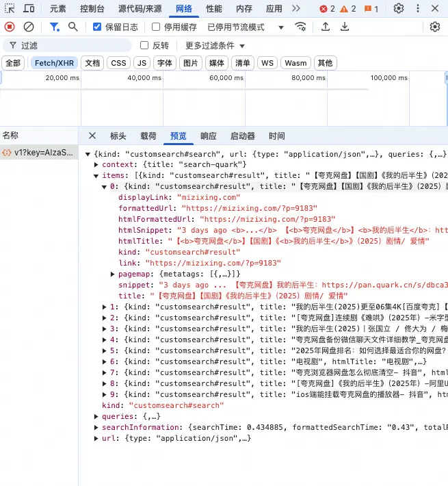Switch to the 应用 tab
448x486 pixels.
click(x=274, y=9)
